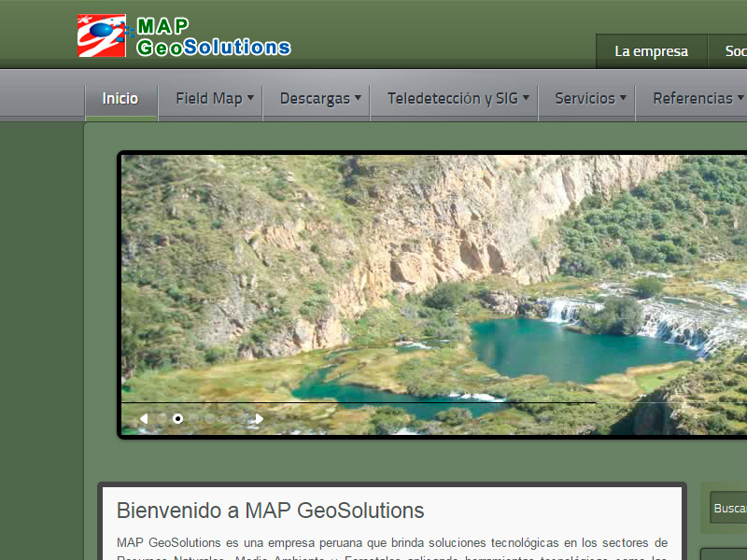747x560 pixels.
Task: Select the last slideshow dot before next arrow
Action: coord(241,419)
